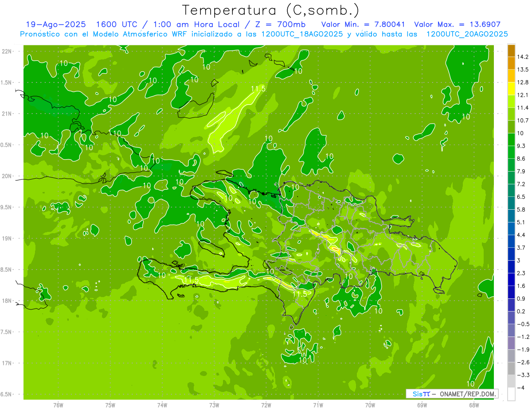Pick the dark green swatch between 8.6 and 9.3
532x411 pixels.
[511, 152]
